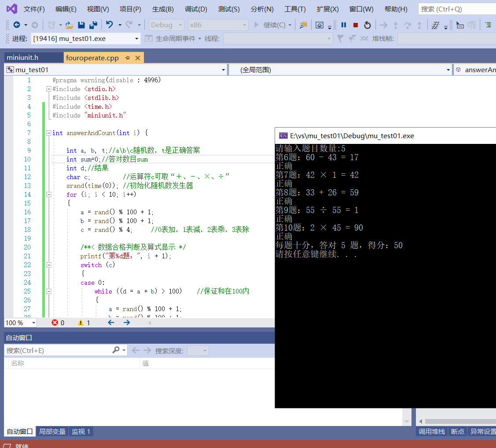Click the Open File folder icon
This screenshot has width=496, height=448.
coord(69,25)
